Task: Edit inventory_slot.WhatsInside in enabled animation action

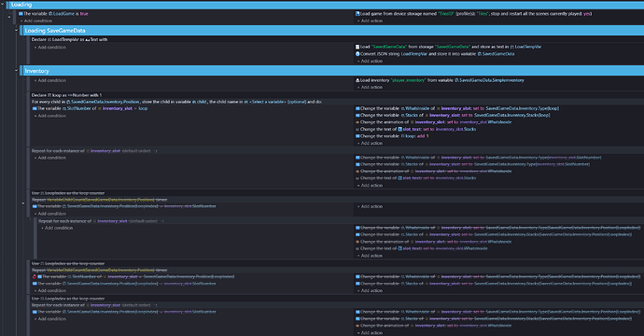Action: [485, 122]
